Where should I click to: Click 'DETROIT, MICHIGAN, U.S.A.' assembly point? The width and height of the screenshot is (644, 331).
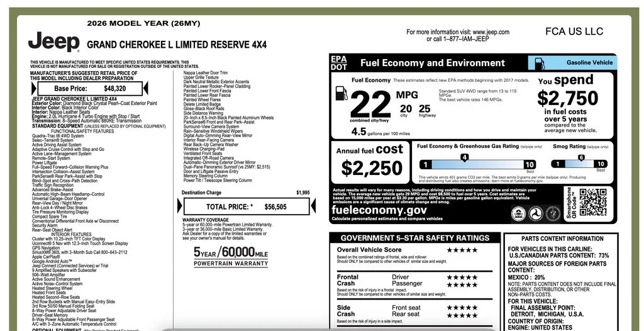pos(547,314)
